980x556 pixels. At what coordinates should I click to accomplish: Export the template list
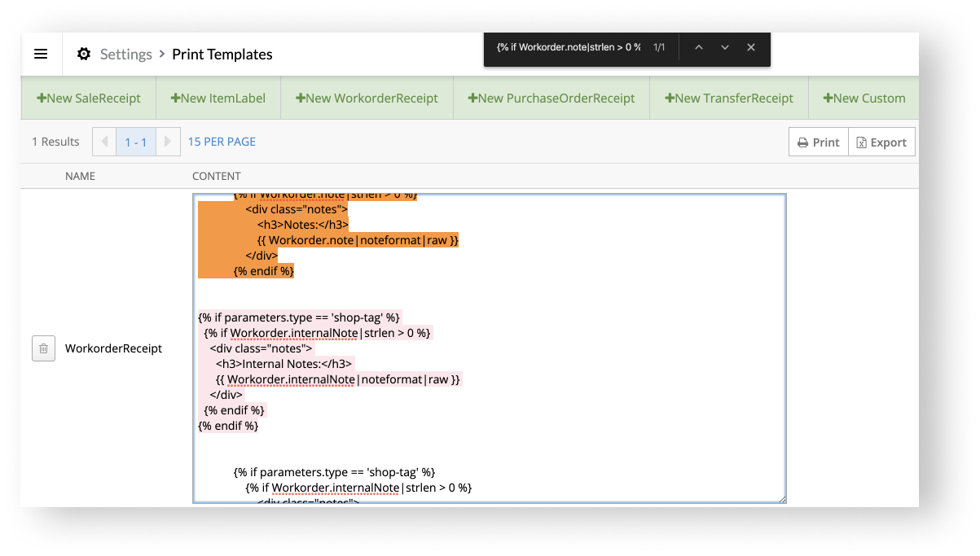(881, 142)
